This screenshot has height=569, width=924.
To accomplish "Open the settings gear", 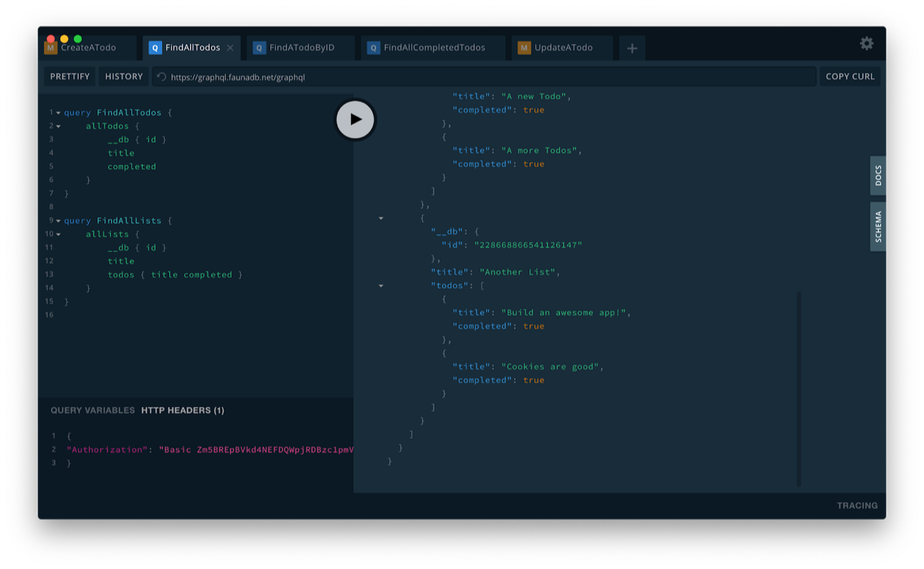I will pyautogui.click(x=866, y=43).
